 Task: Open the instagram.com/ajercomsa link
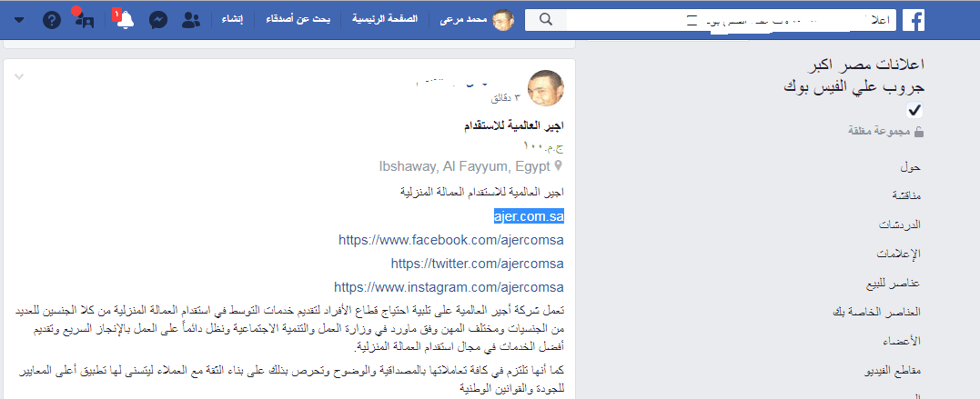tap(449, 287)
